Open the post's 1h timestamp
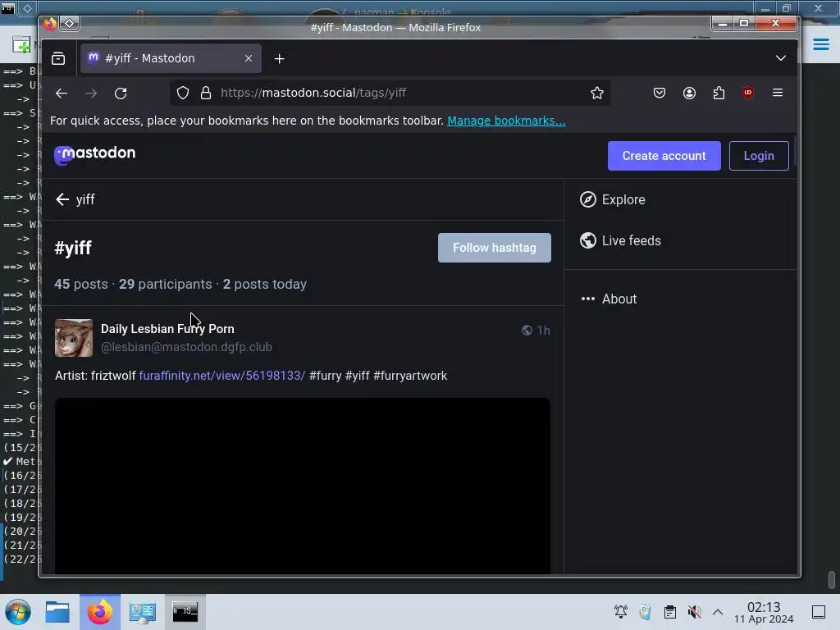Screen dimensions: 840x630 pyautogui.click(x=543, y=331)
